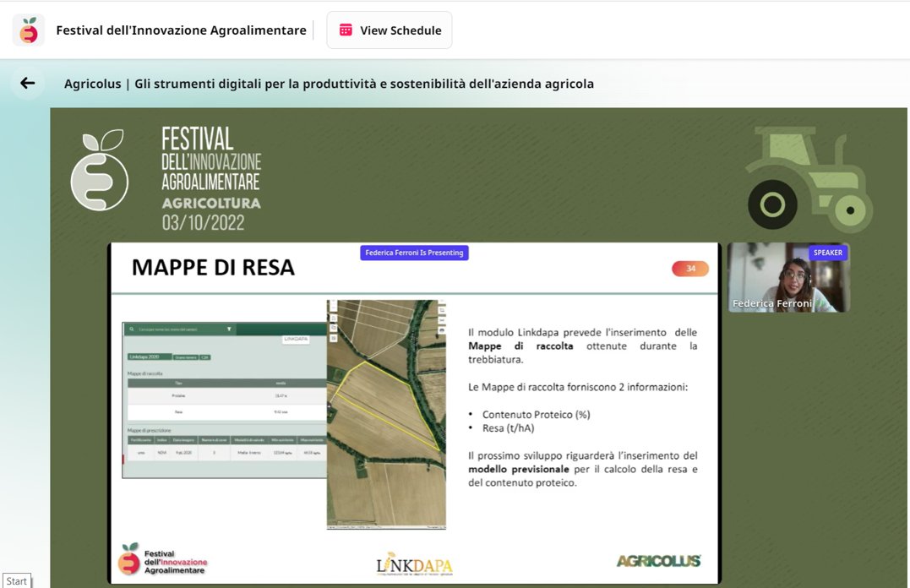Click the AGRICOLTURA label in banner
The height and width of the screenshot is (588, 910).
pyautogui.click(x=211, y=203)
